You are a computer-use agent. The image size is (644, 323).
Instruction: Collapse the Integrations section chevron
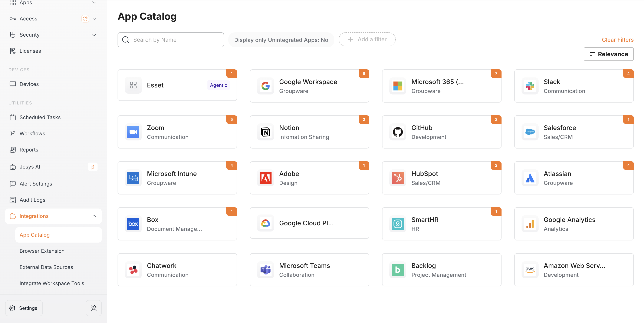(94, 216)
